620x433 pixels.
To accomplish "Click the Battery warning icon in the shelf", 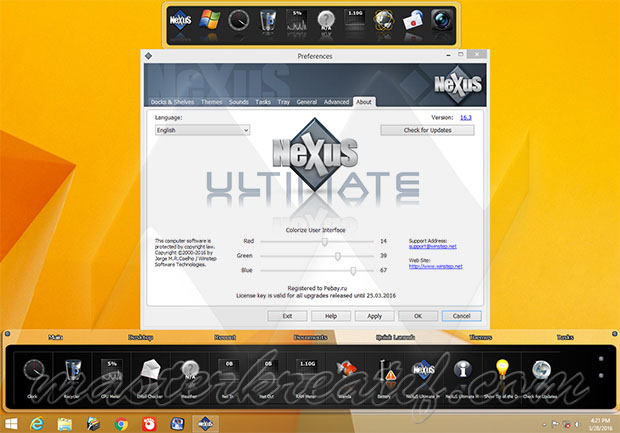I will tap(386, 370).
